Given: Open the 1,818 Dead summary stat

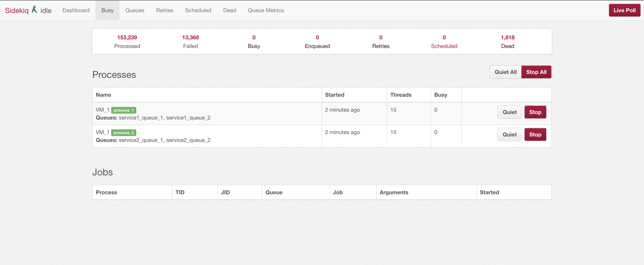Looking at the screenshot, I should click(x=508, y=41).
